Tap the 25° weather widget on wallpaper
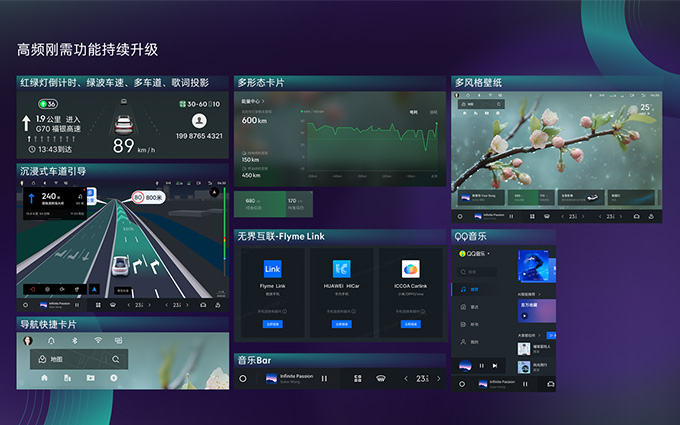The height and width of the screenshot is (425, 680). 645,107
